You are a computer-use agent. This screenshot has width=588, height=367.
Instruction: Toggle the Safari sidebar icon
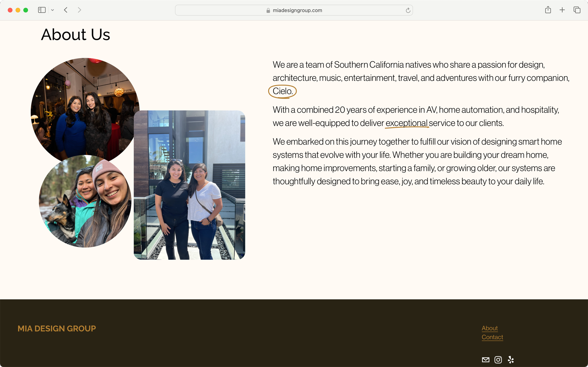click(x=42, y=10)
